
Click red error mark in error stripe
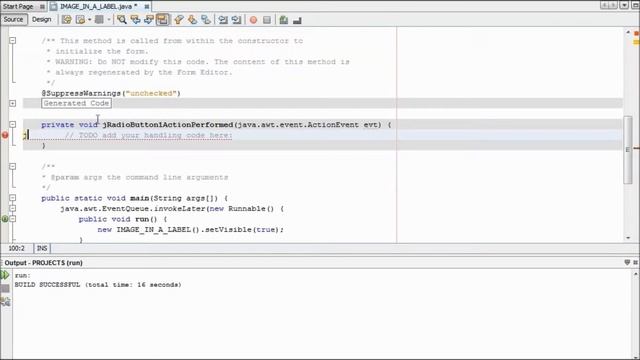(x=636, y=33)
